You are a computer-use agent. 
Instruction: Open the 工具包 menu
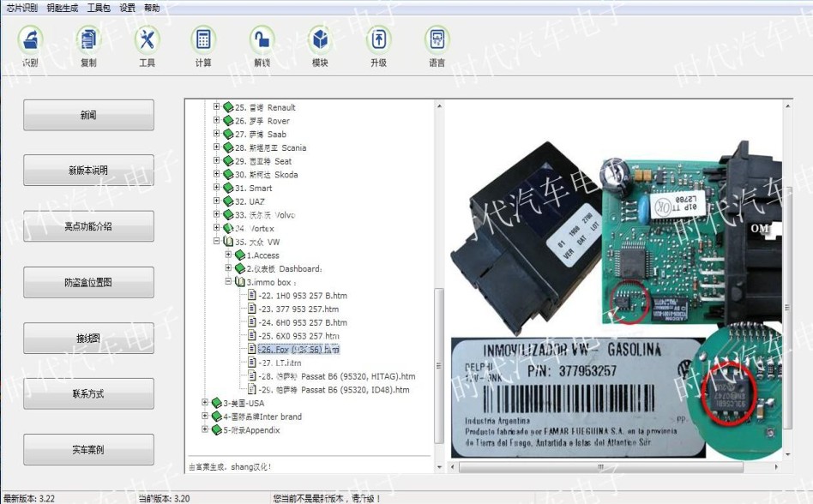pos(99,8)
